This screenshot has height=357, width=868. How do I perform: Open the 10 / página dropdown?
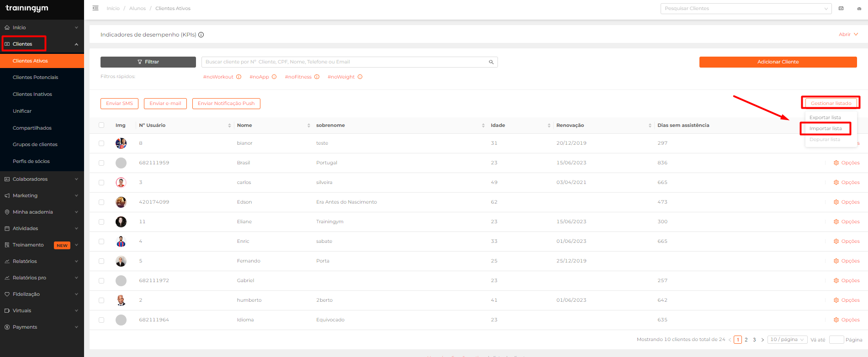tap(787, 340)
